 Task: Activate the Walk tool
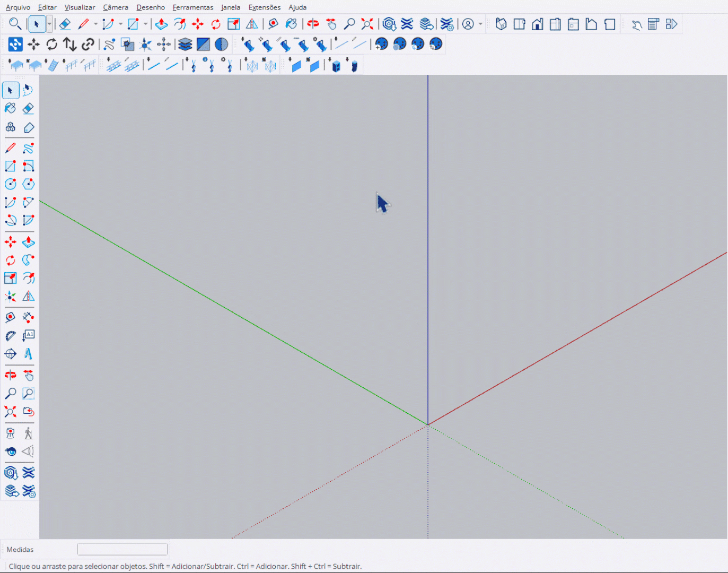click(x=29, y=433)
